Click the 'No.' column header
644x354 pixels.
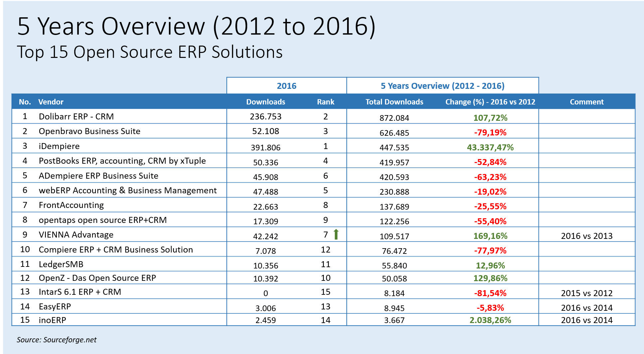tap(25, 102)
